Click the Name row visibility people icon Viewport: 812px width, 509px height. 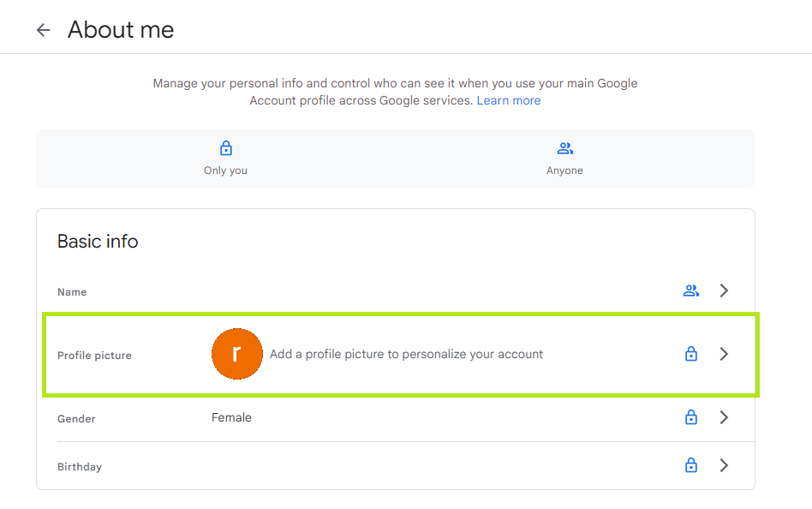[x=691, y=290]
